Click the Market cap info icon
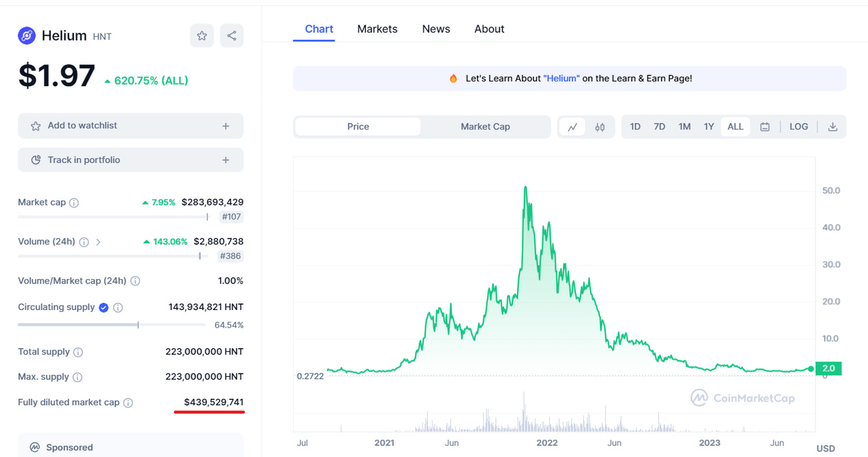 coord(74,203)
